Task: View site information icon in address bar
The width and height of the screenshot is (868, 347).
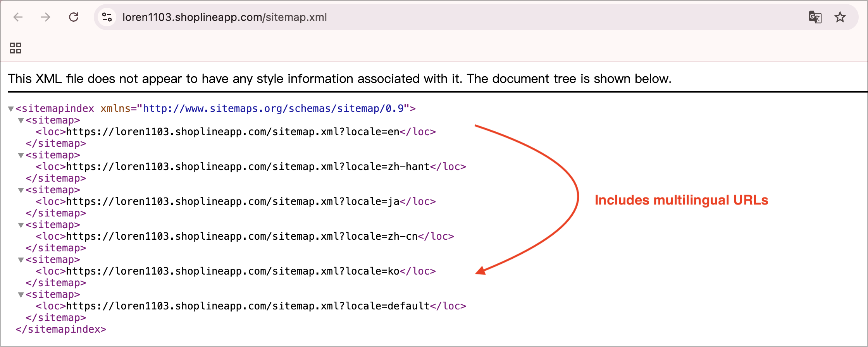Action: [107, 17]
